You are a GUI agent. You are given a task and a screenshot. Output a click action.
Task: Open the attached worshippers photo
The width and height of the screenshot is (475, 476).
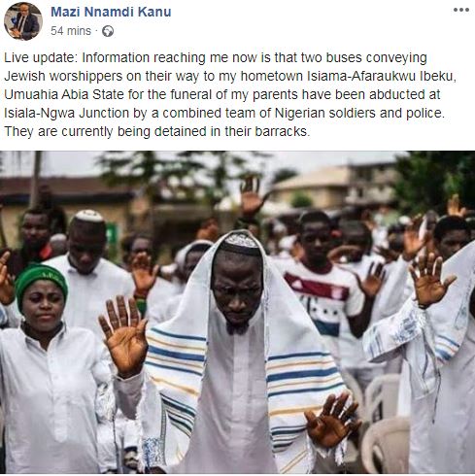[237, 312]
